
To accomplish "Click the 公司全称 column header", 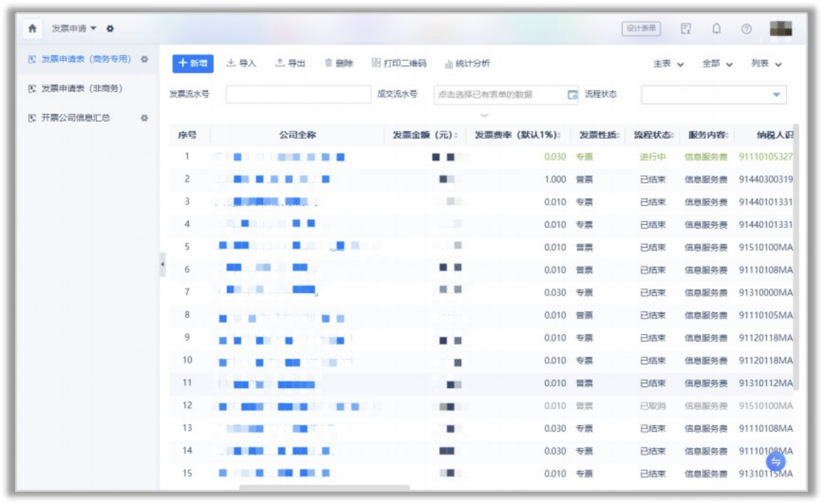I will 298,136.
